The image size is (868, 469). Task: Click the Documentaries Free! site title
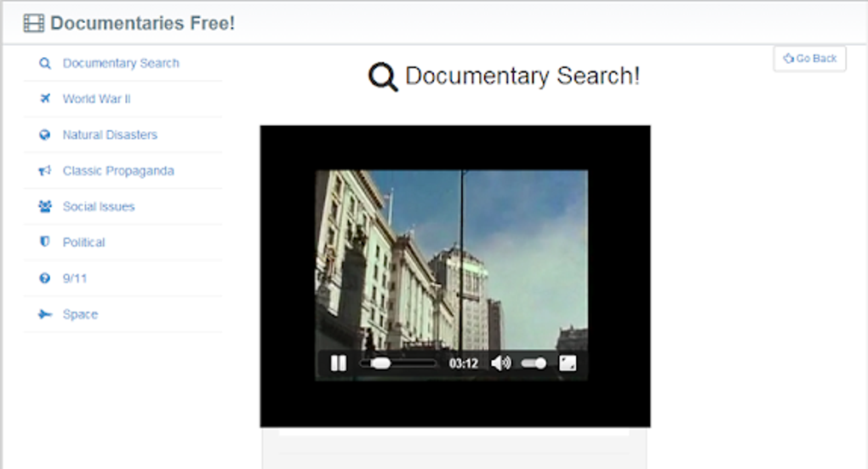142,23
